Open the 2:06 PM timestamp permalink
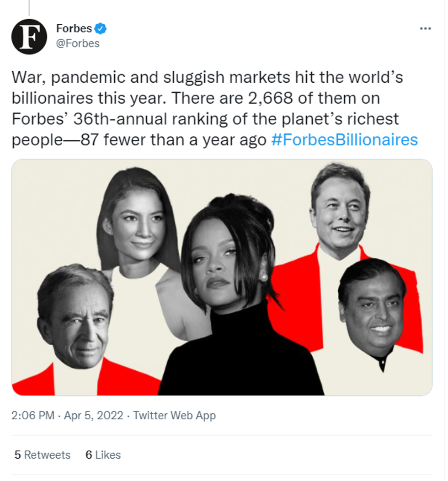Screen dimensions: 448x481 (x=32, y=416)
